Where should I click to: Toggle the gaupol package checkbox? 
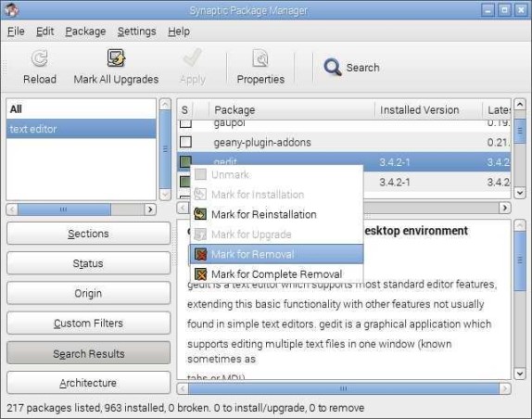(x=185, y=123)
